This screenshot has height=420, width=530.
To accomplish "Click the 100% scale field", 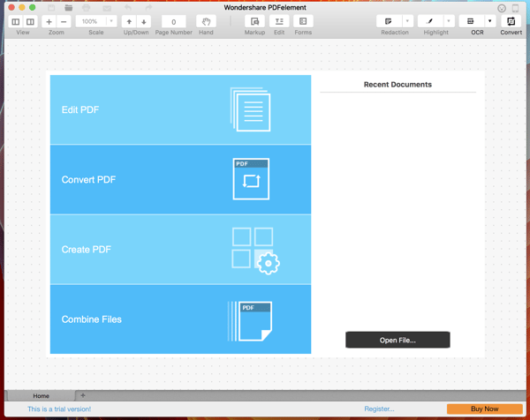I will click(91, 21).
